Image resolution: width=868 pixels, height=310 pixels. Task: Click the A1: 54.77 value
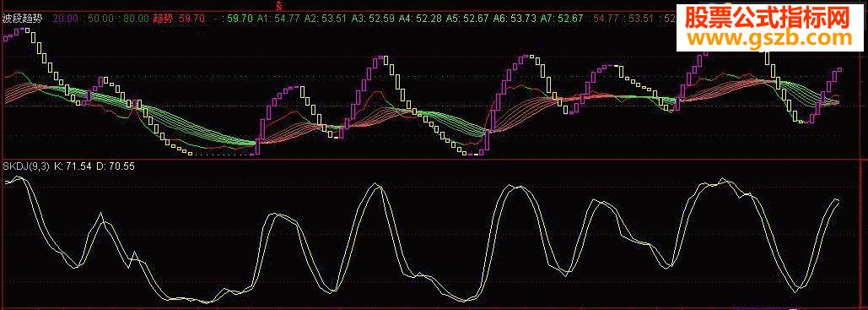point(278,19)
